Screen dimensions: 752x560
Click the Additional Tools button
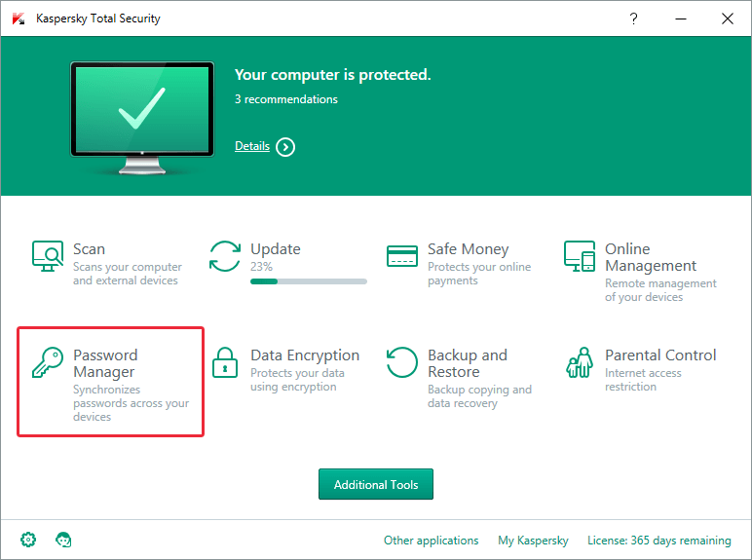coord(376,485)
